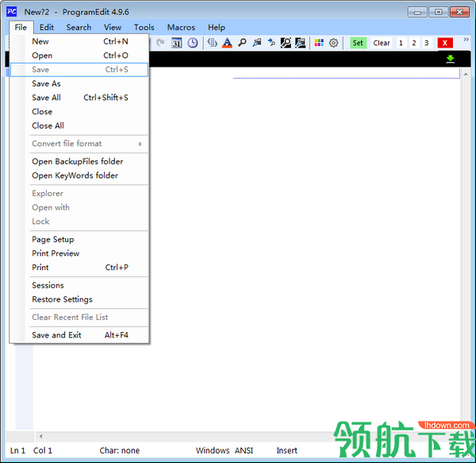
Task: Click the find next arrow icon
Action: (x=271, y=43)
